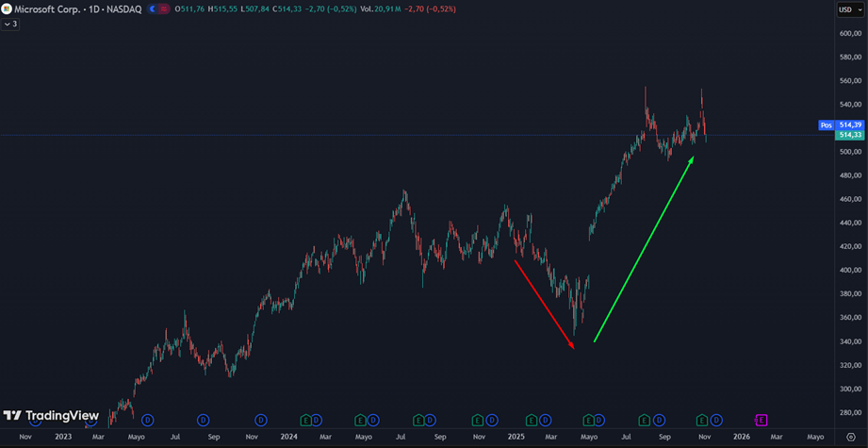Click the low value L507,84
The height and width of the screenshot is (448, 868).
pyautogui.click(x=254, y=9)
